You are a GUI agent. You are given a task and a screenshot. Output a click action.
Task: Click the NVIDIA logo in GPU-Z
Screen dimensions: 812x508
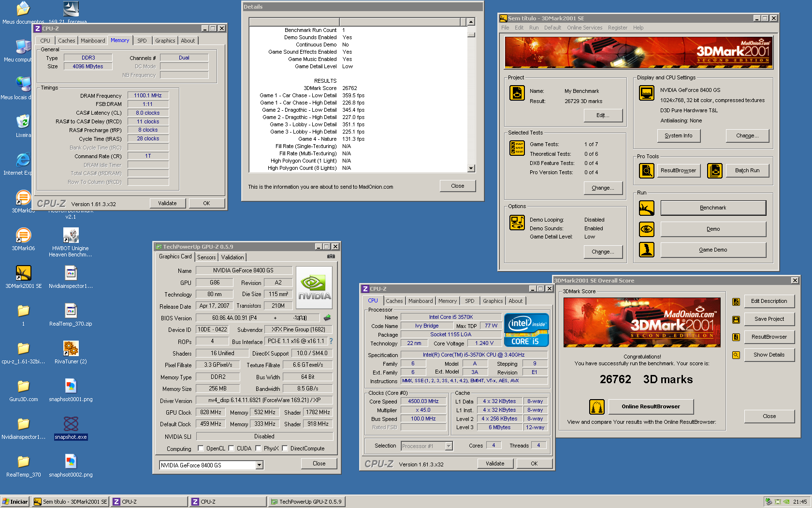pyautogui.click(x=314, y=287)
